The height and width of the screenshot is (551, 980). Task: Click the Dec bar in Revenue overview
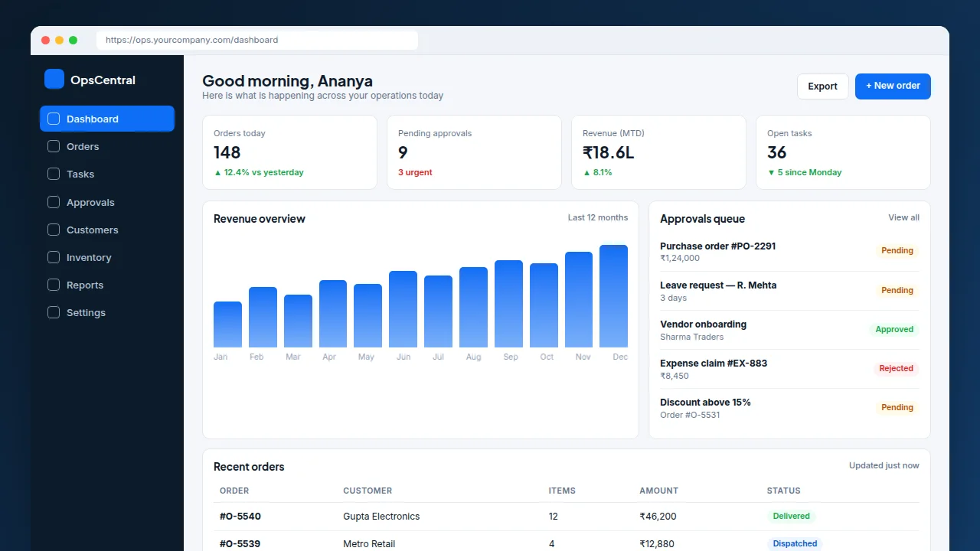click(613, 296)
